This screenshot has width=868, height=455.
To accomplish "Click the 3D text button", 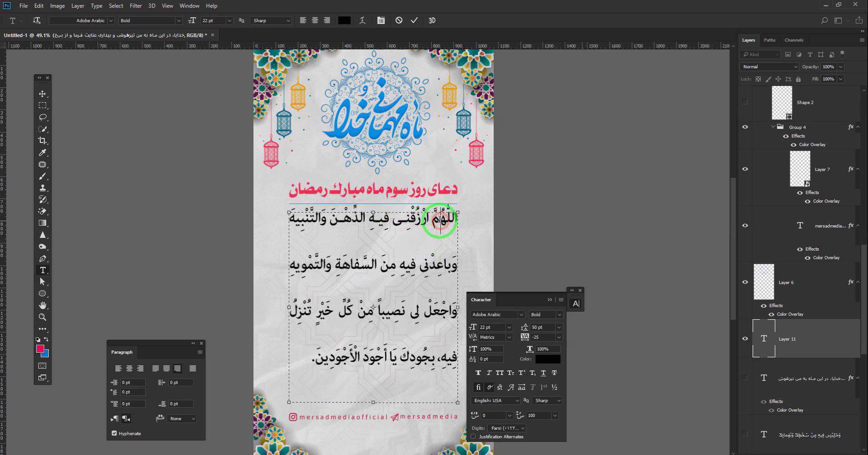I will (x=432, y=20).
